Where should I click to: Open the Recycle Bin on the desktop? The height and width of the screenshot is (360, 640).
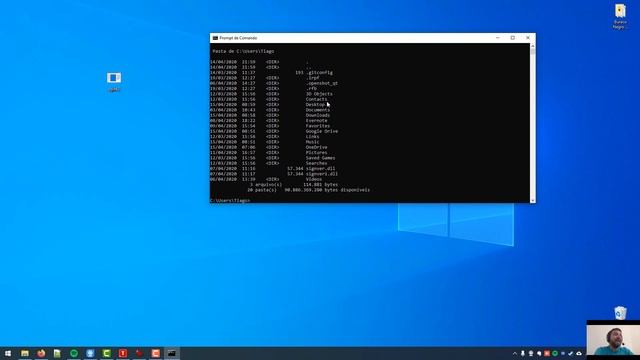(620, 313)
